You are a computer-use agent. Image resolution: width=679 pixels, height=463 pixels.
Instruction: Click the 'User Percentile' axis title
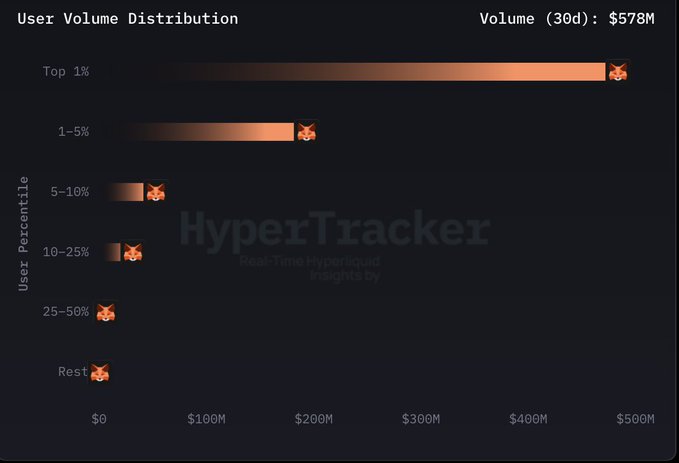click(x=23, y=234)
